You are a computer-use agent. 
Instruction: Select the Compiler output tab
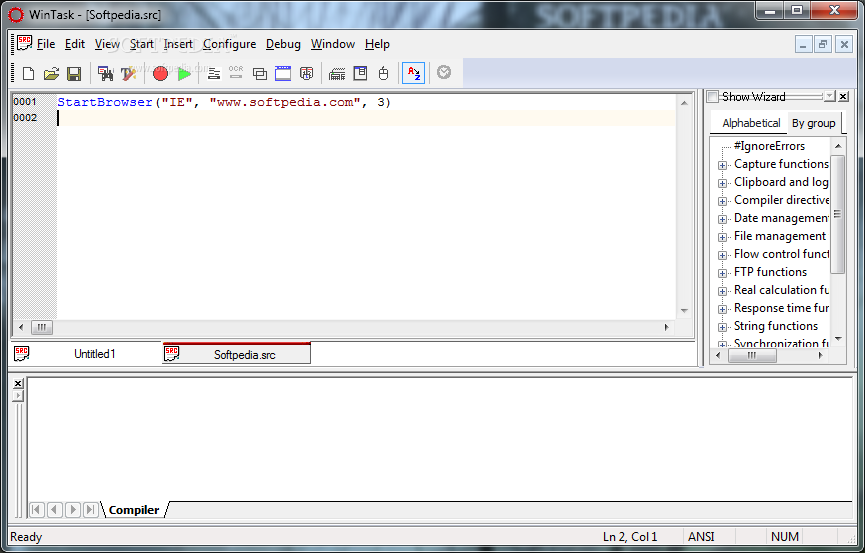pos(134,510)
